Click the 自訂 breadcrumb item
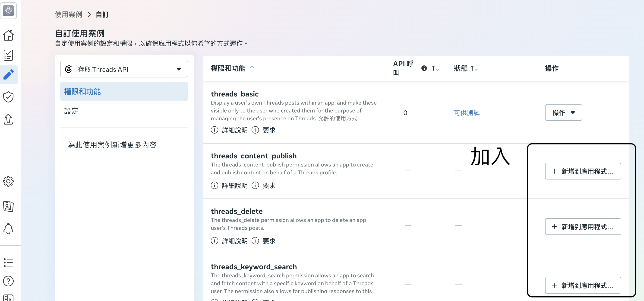 [x=102, y=14]
